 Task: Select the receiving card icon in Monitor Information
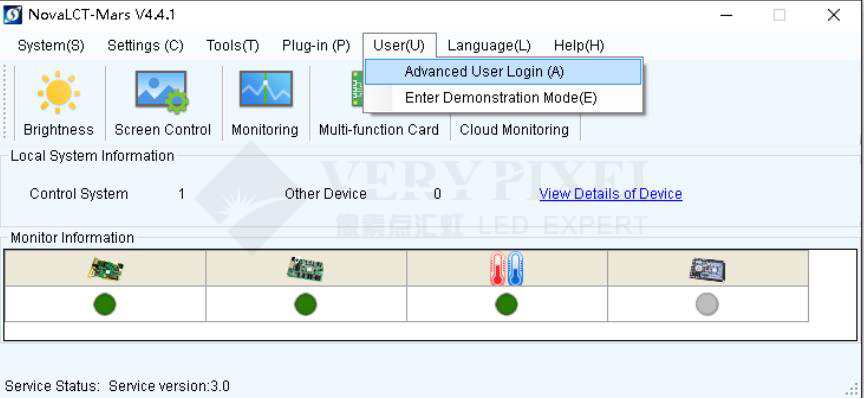coord(305,269)
